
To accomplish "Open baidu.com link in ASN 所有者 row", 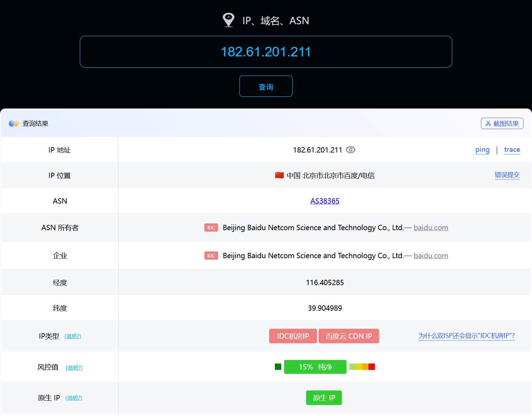I will point(431,227).
